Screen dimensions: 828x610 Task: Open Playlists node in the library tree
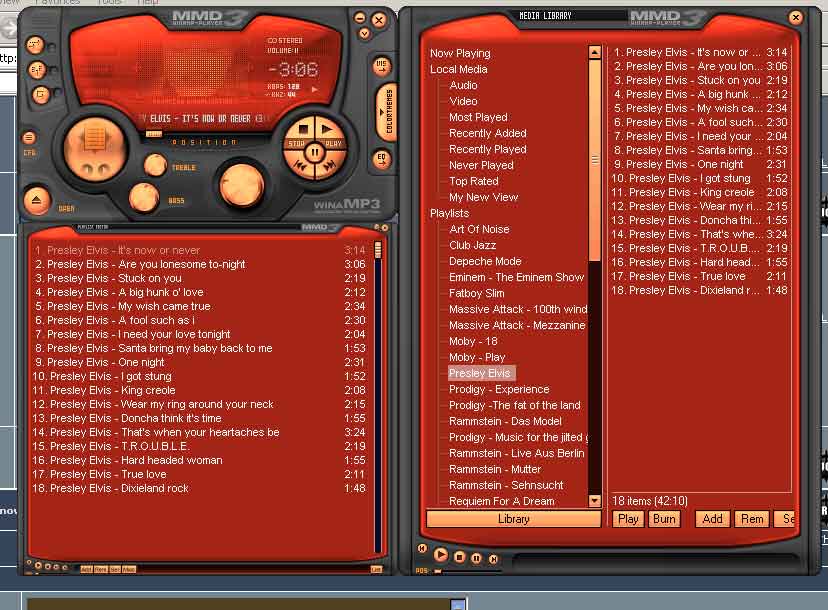(449, 213)
